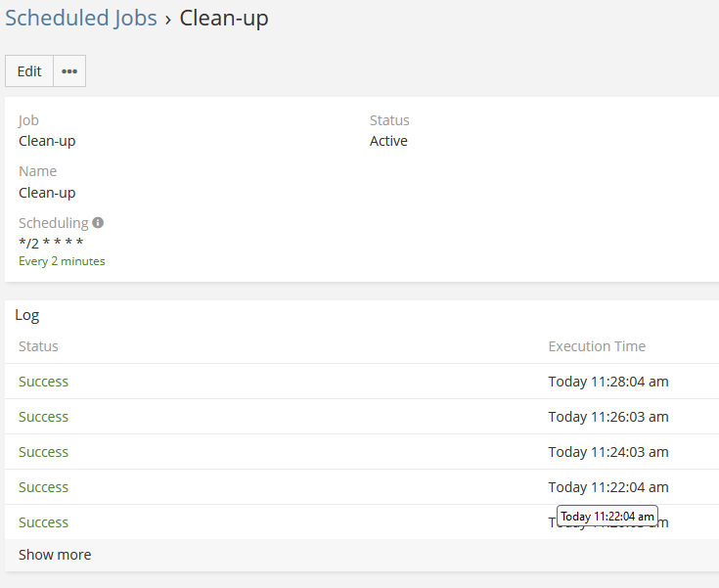Open the Success entry for 11:28:04 am

[43, 382]
